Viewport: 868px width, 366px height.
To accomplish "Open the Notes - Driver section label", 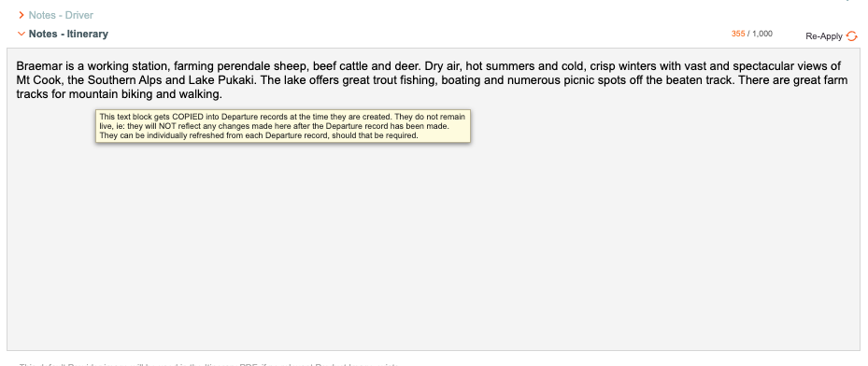I will pyautogui.click(x=61, y=15).
